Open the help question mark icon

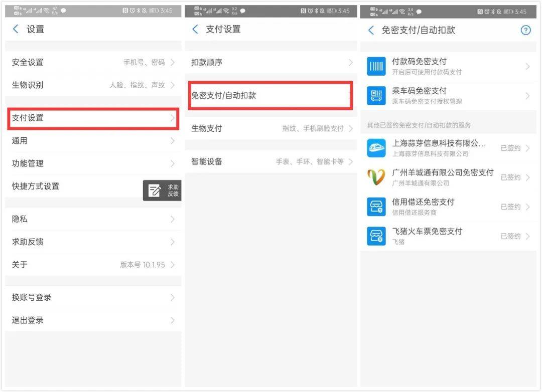[x=525, y=31]
